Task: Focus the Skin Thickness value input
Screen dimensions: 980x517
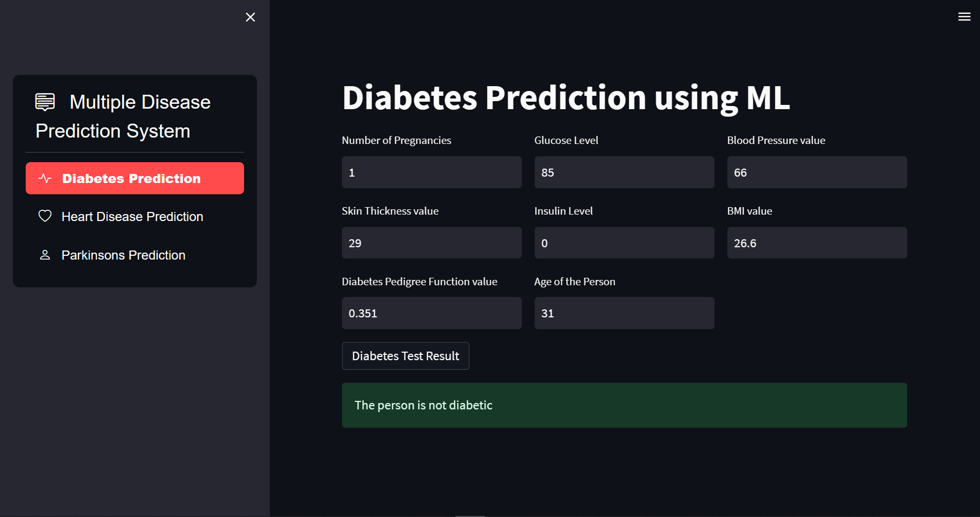Action: [431, 242]
